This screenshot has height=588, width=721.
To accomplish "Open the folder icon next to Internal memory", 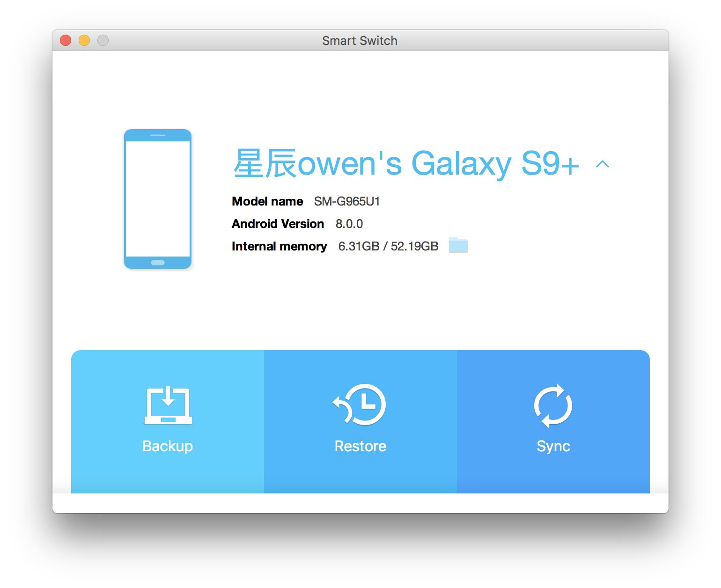I will tap(459, 245).
